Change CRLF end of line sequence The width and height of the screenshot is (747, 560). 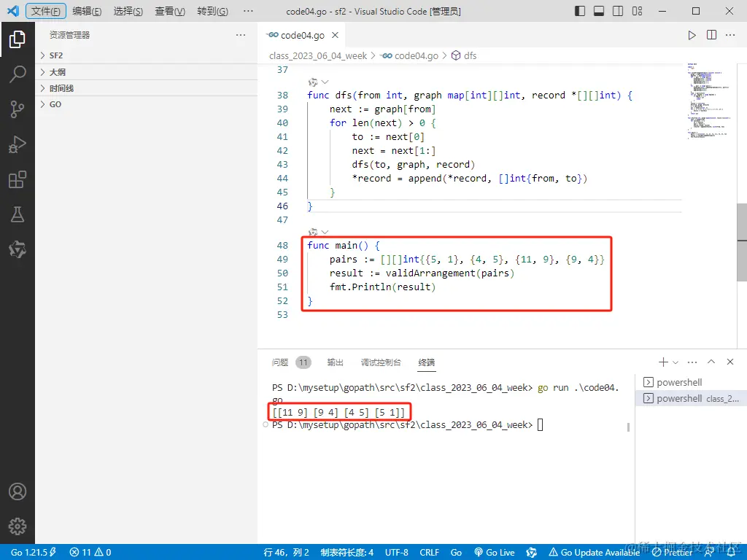pos(429,553)
